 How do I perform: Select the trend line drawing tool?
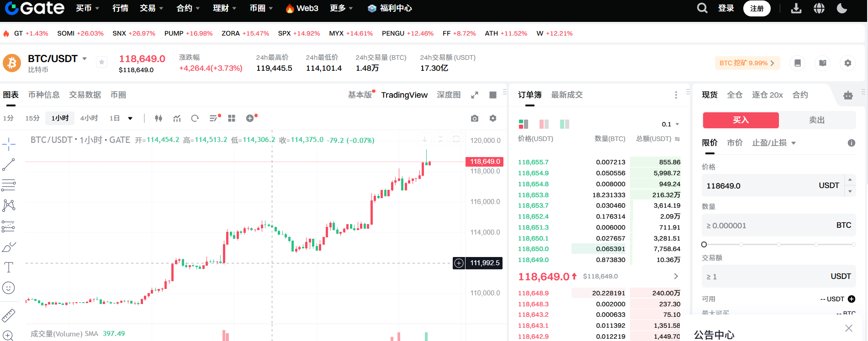(9, 164)
